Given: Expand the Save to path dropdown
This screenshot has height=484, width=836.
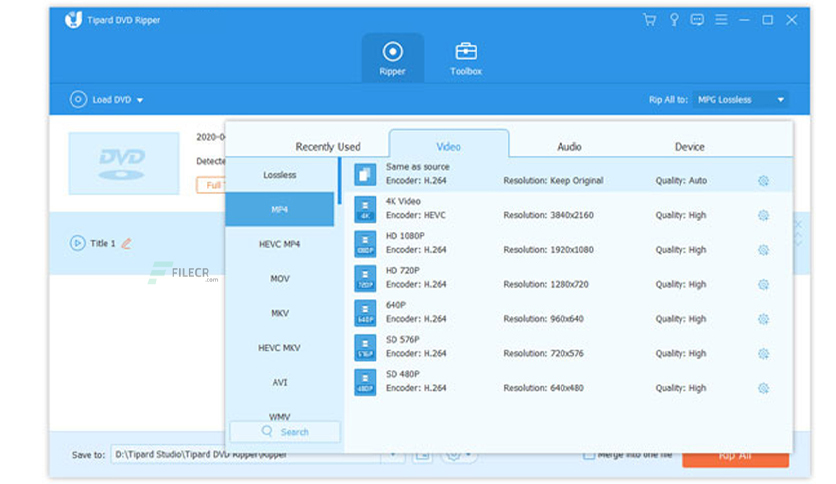Looking at the screenshot, I should click(393, 455).
